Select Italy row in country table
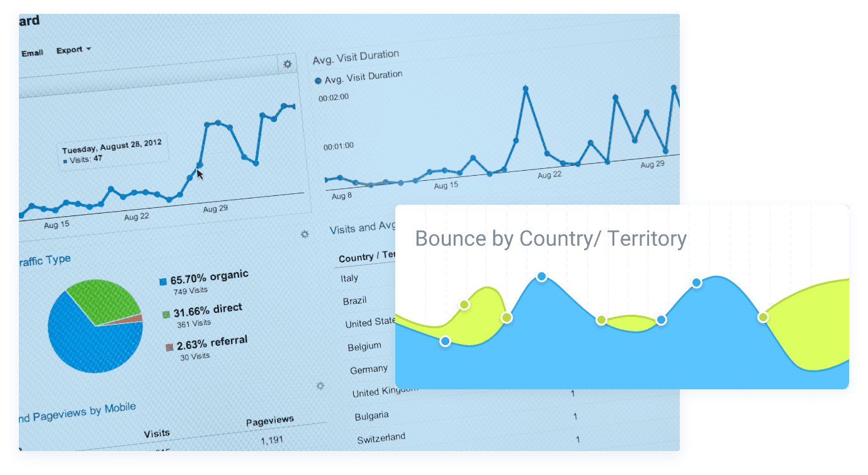This screenshot has height=475, width=868. coord(349,278)
